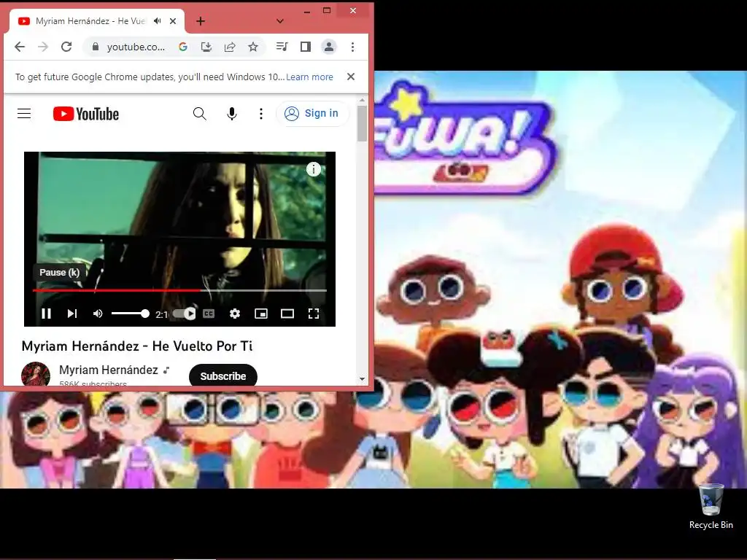This screenshot has width=747, height=560.
Task: Go back in Chrome
Action: [20, 47]
